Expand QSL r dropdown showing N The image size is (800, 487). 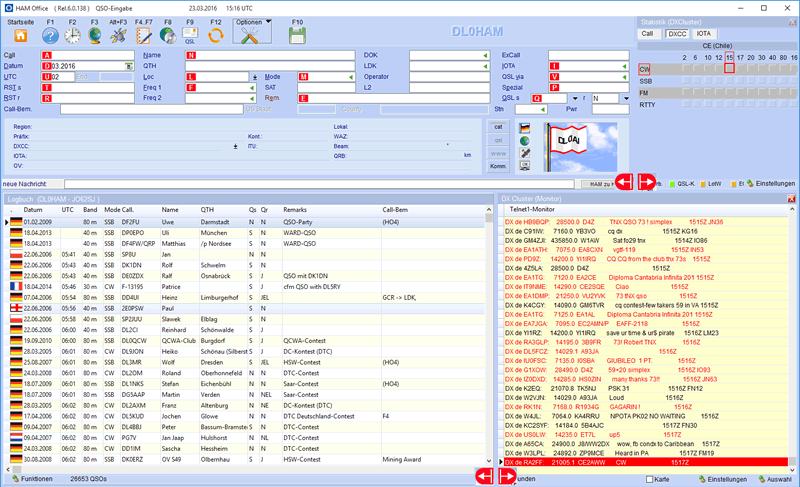(x=626, y=98)
